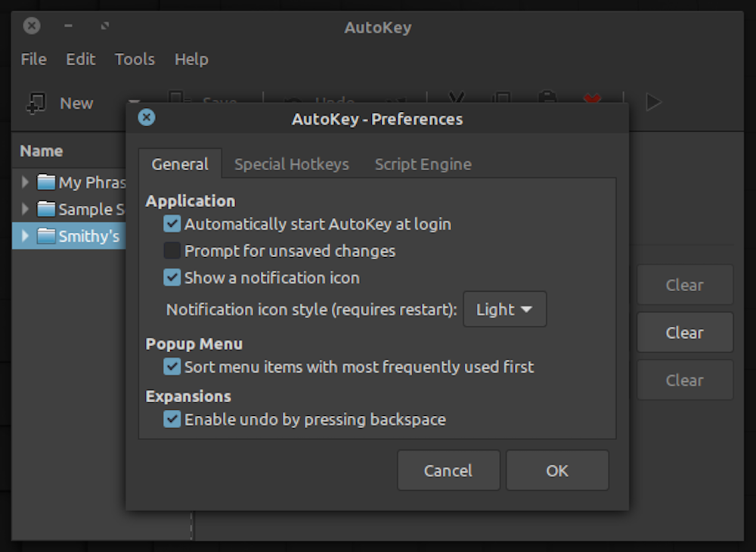756x552 pixels.
Task: Open the notification icon style dropdown
Action: (x=504, y=309)
